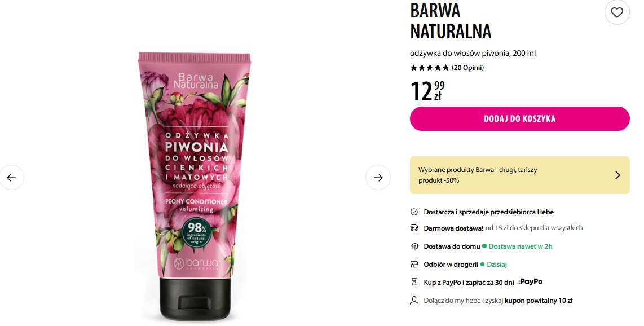Click the store pickup shop icon
The height and width of the screenshot is (326, 644).
click(x=414, y=265)
